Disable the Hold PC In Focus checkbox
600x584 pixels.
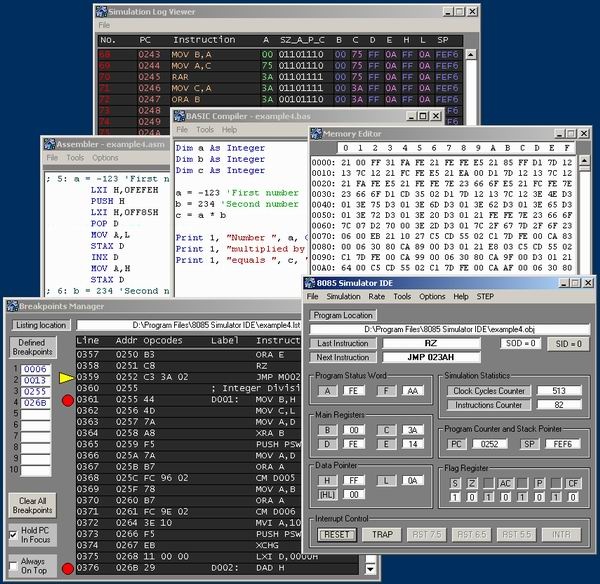click(13, 535)
